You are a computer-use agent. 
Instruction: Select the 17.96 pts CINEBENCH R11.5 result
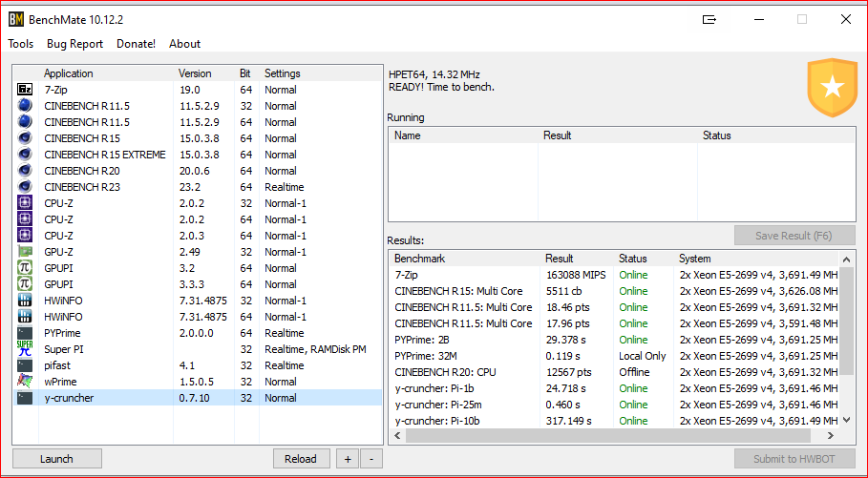click(614, 323)
